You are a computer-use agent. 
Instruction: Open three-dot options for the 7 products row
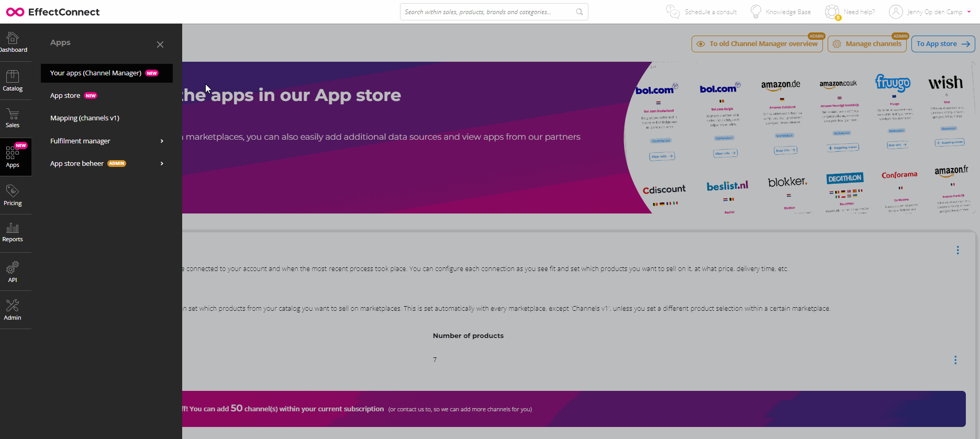click(955, 360)
